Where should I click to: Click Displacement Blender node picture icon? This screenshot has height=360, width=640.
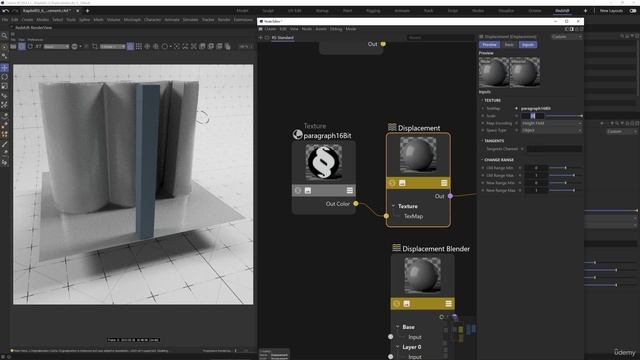click(x=407, y=304)
